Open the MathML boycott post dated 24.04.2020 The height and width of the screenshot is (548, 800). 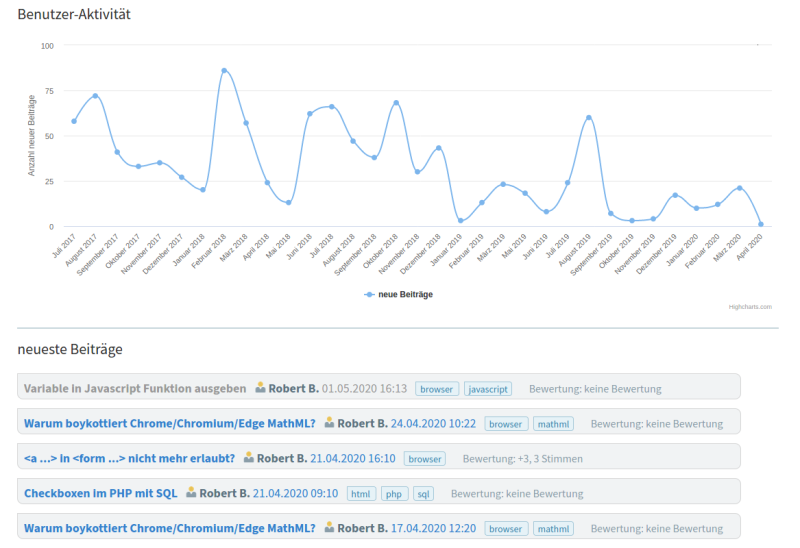[169, 423]
